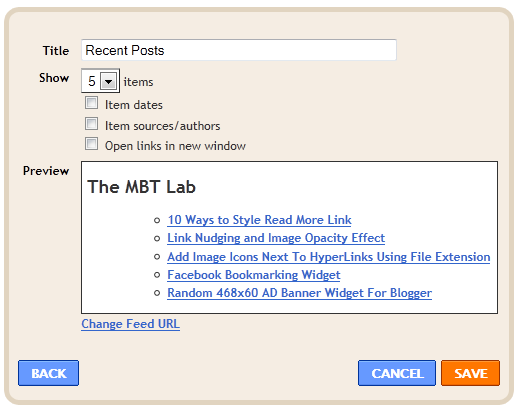This screenshot has width=519, height=407.
Task: Go back with the BACK button
Action: point(49,373)
